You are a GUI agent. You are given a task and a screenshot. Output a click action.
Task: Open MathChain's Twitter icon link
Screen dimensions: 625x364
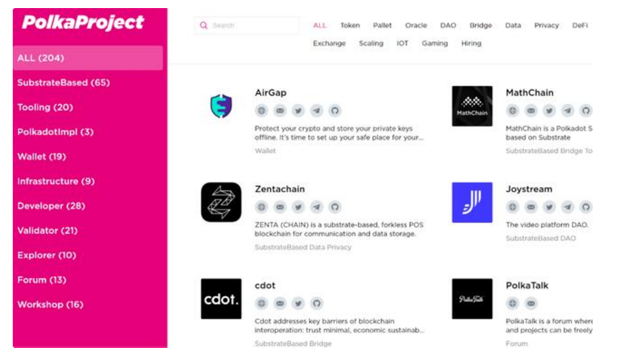pyautogui.click(x=549, y=111)
